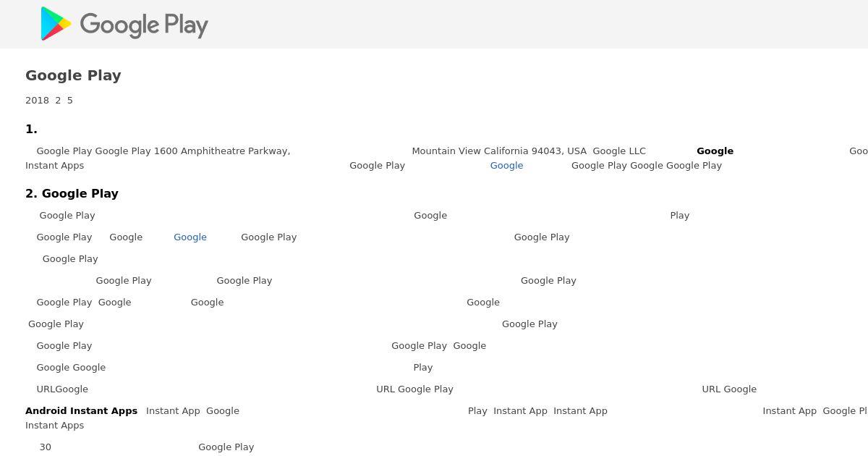868x456 pixels.
Task: Click the number '30' text
Action: (x=46, y=447)
